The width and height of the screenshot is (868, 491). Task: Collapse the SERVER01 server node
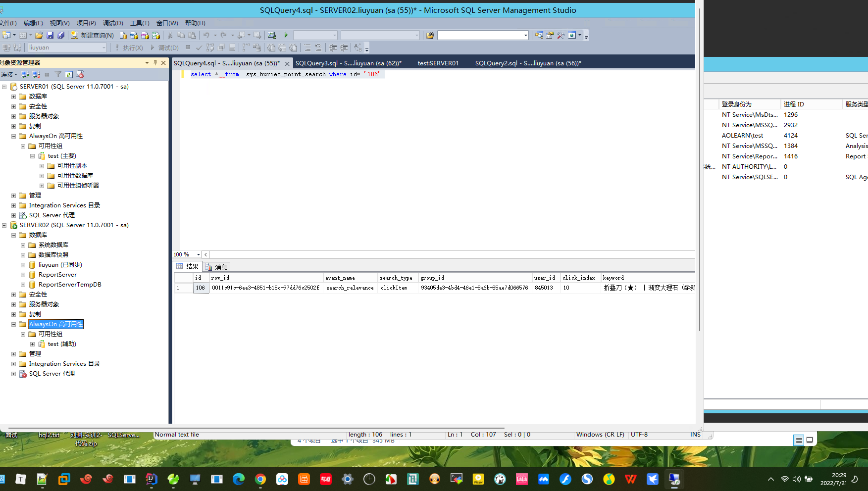(x=4, y=87)
